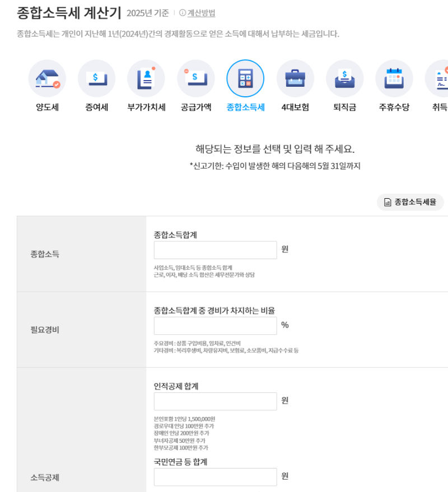Select the 양도세 calculator icon

click(x=47, y=78)
